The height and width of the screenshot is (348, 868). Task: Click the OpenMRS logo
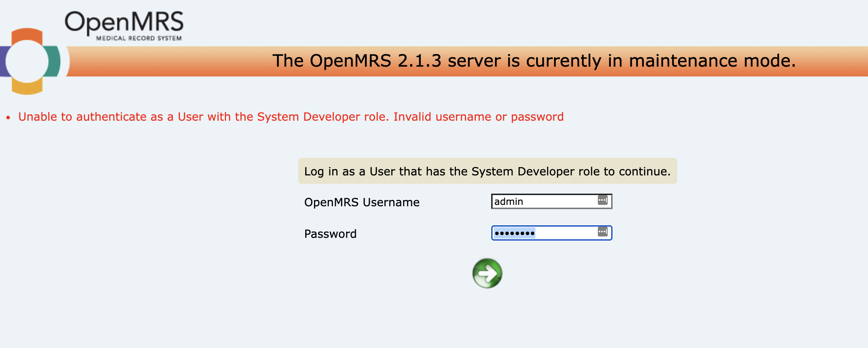pyautogui.click(x=92, y=52)
